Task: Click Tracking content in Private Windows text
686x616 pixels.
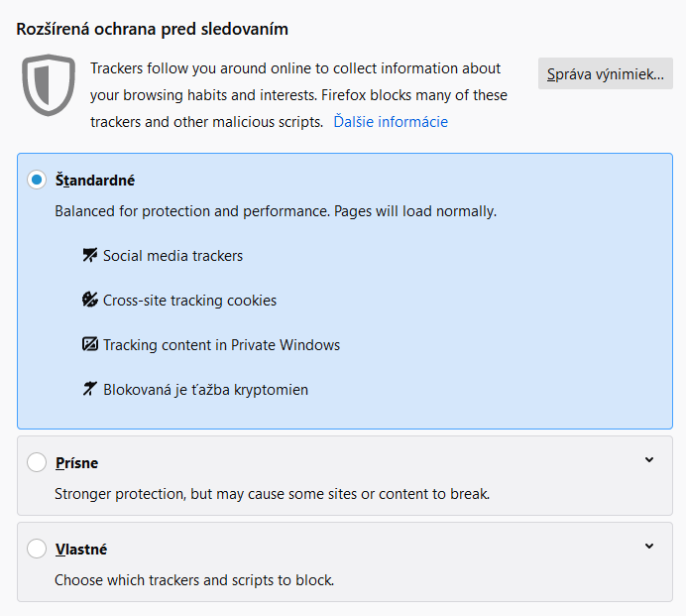Action: pos(221,345)
